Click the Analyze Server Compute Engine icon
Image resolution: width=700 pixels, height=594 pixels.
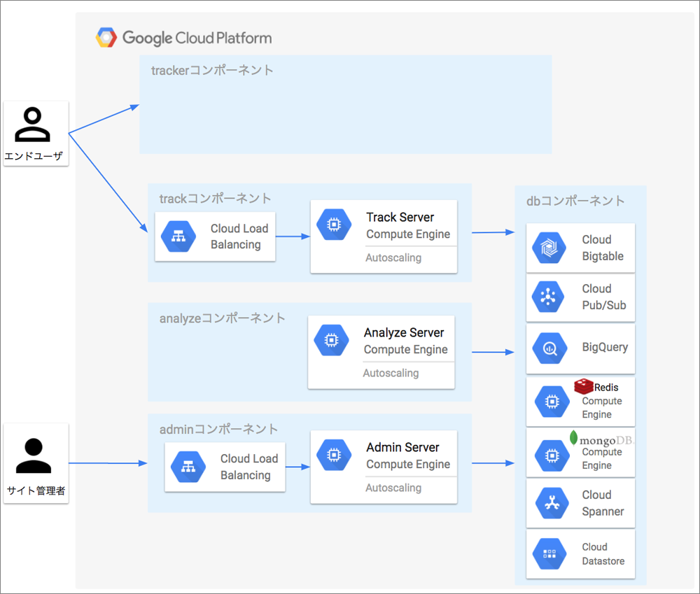pos(331,340)
